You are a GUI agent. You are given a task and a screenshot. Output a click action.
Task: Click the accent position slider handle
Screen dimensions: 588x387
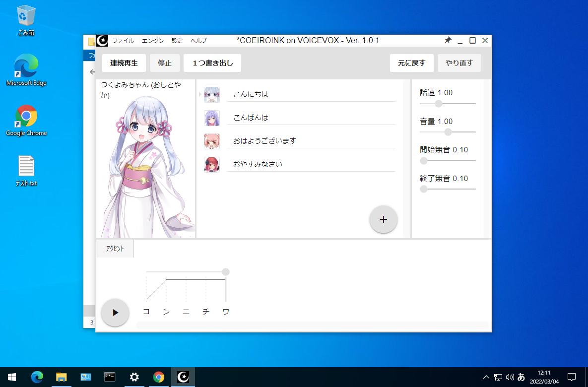[225, 272]
